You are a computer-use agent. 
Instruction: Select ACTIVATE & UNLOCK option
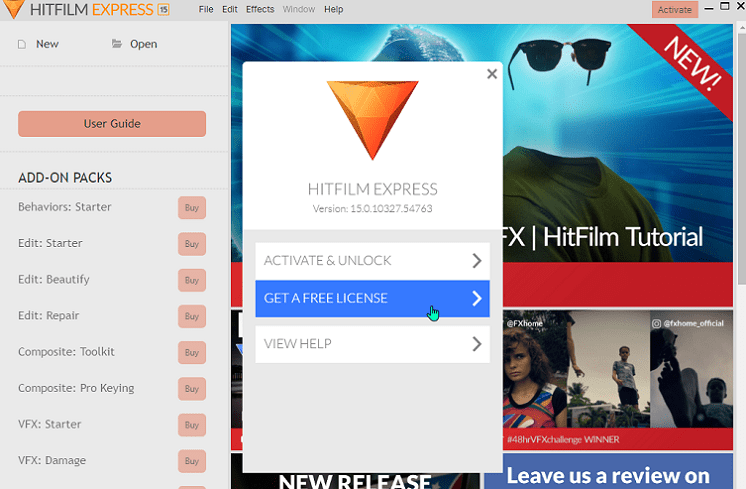(373, 261)
